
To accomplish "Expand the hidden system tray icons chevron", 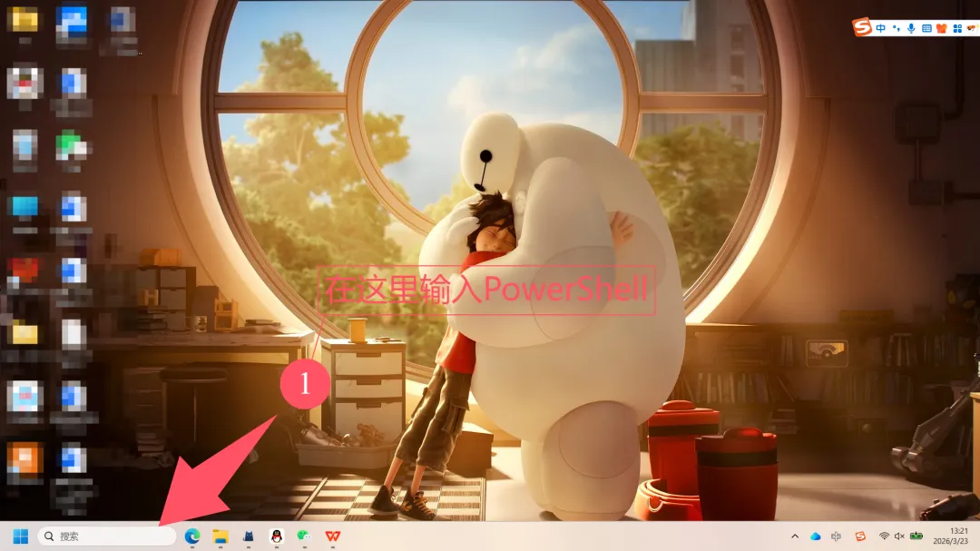I will tap(795, 536).
